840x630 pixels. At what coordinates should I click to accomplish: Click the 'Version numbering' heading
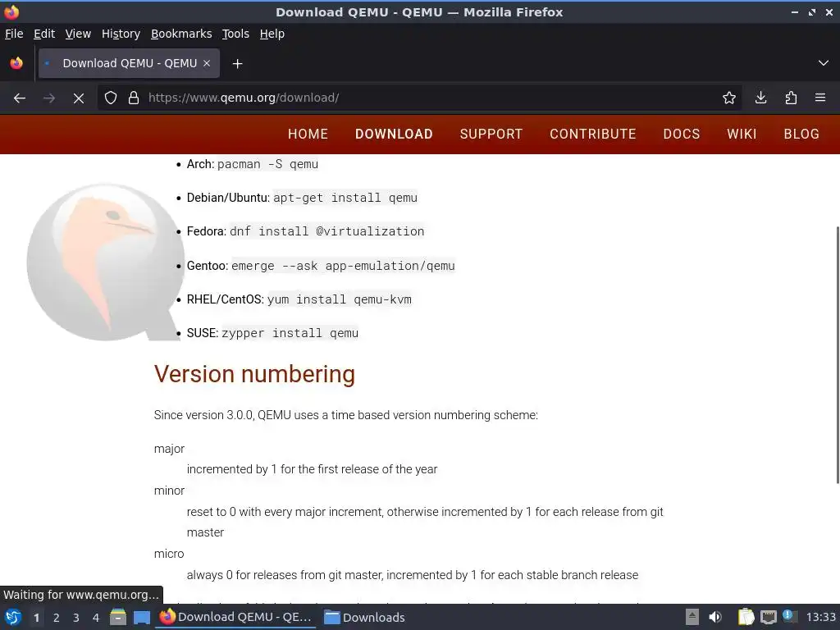click(x=254, y=374)
